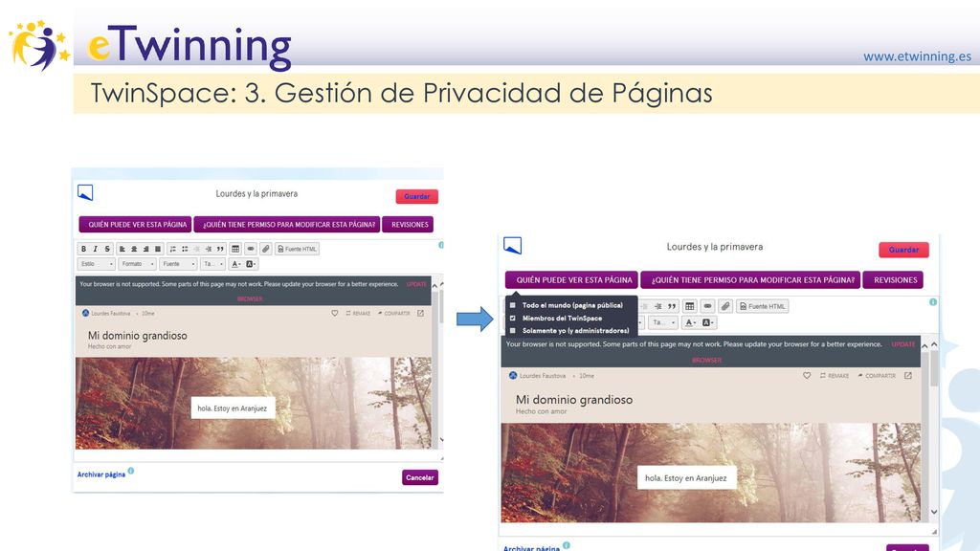
Task: Apply block quote in left editor
Action: tap(220, 249)
